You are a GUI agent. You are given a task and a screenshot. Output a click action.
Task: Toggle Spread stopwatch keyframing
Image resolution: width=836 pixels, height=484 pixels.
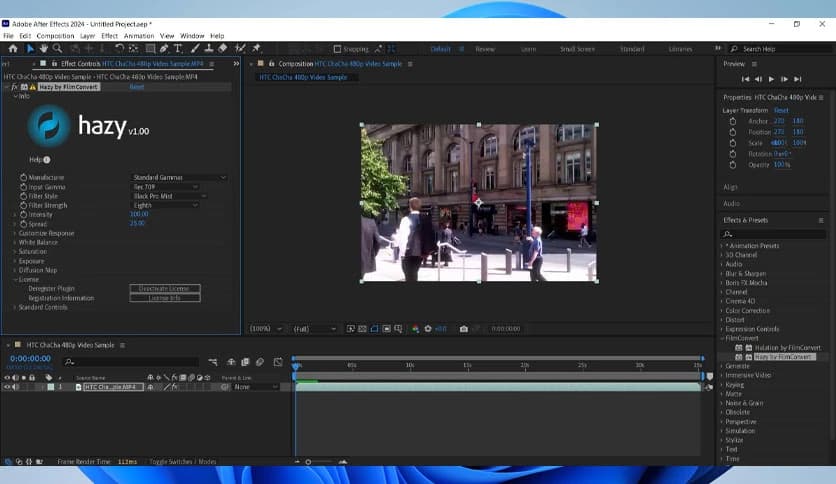point(23,224)
